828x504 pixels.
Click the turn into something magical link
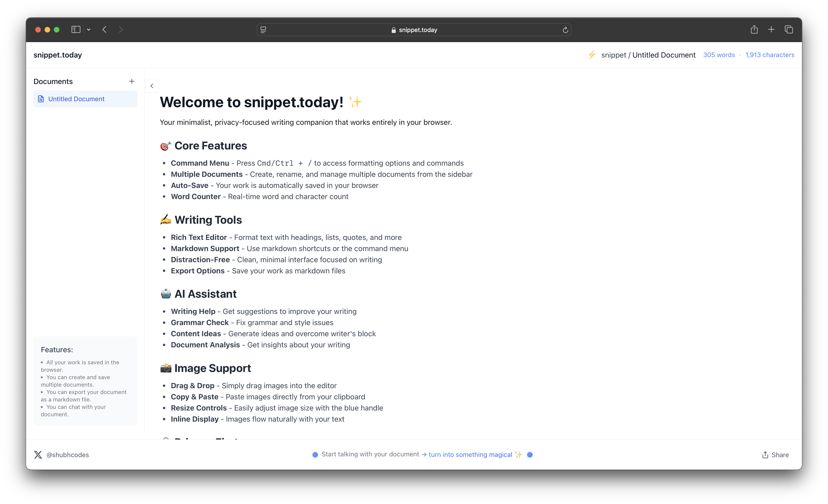point(470,455)
